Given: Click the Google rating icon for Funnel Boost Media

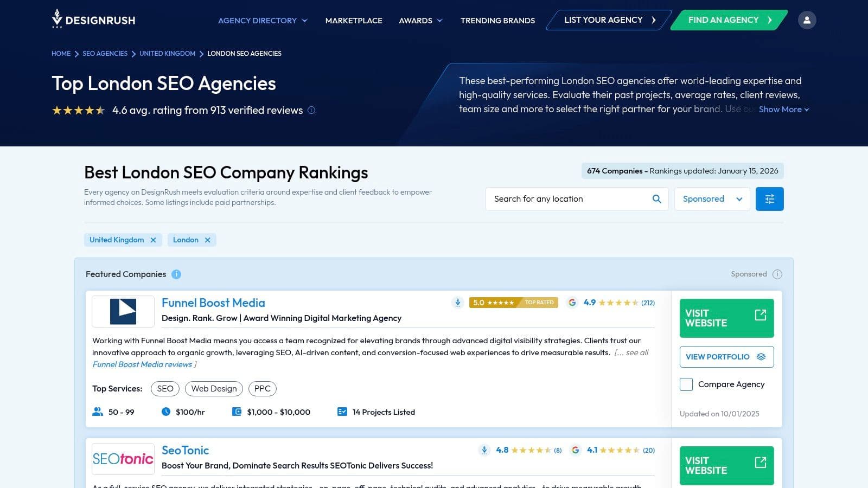Looking at the screenshot, I should coord(572,303).
